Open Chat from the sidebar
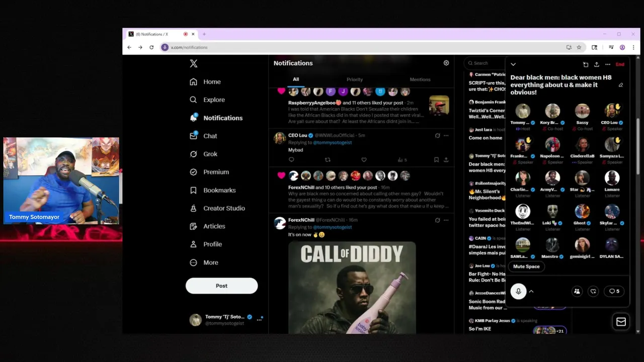This screenshot has width=644, height=362. pos(204,136)
